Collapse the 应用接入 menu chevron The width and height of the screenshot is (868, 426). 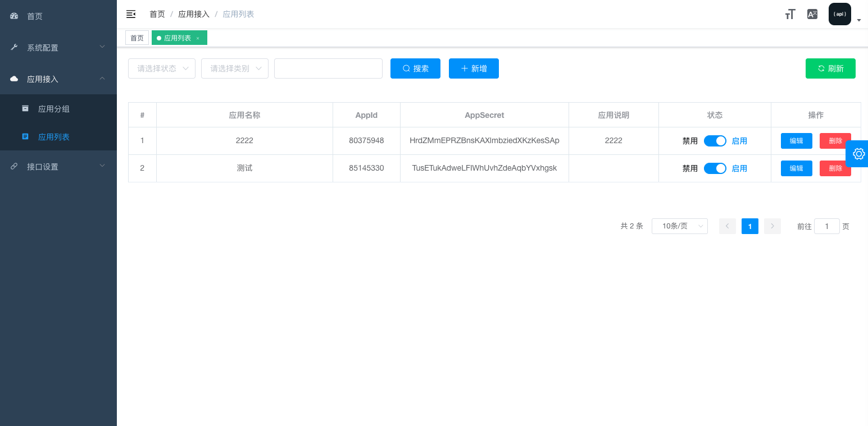[x=102, y=79]
